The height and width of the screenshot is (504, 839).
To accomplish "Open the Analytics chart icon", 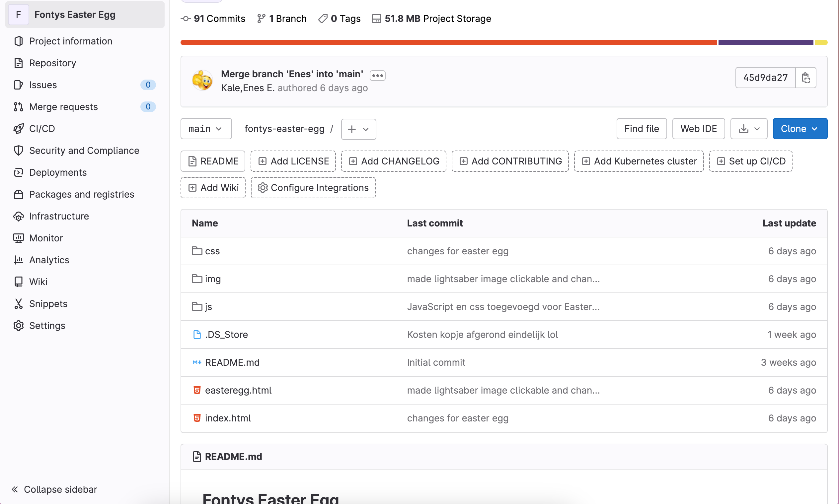I will (18, 260).
